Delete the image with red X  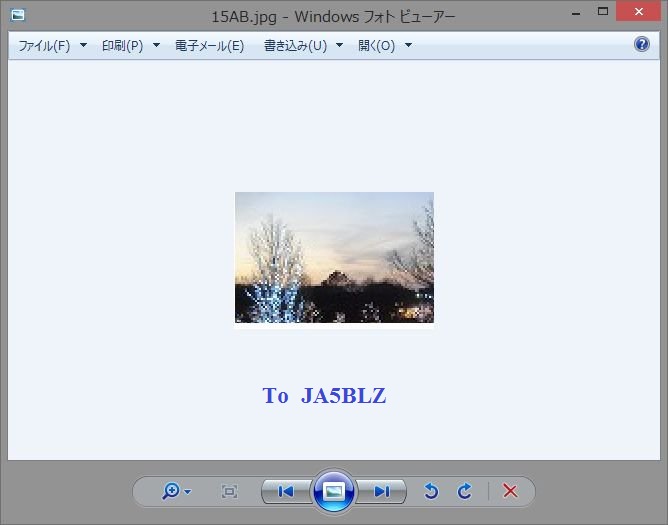pyautogui.click(x=510, y=491)
